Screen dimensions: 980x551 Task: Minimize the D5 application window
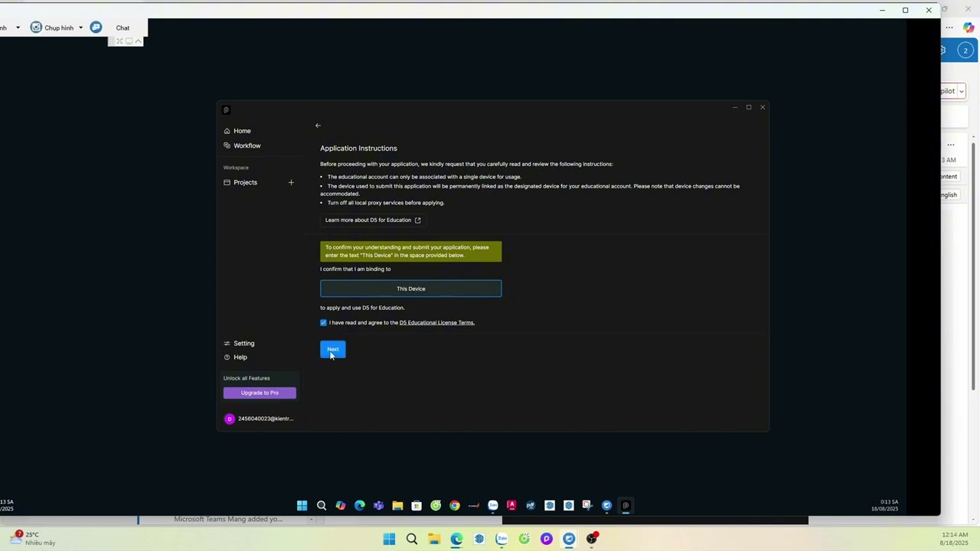[735, 107]
